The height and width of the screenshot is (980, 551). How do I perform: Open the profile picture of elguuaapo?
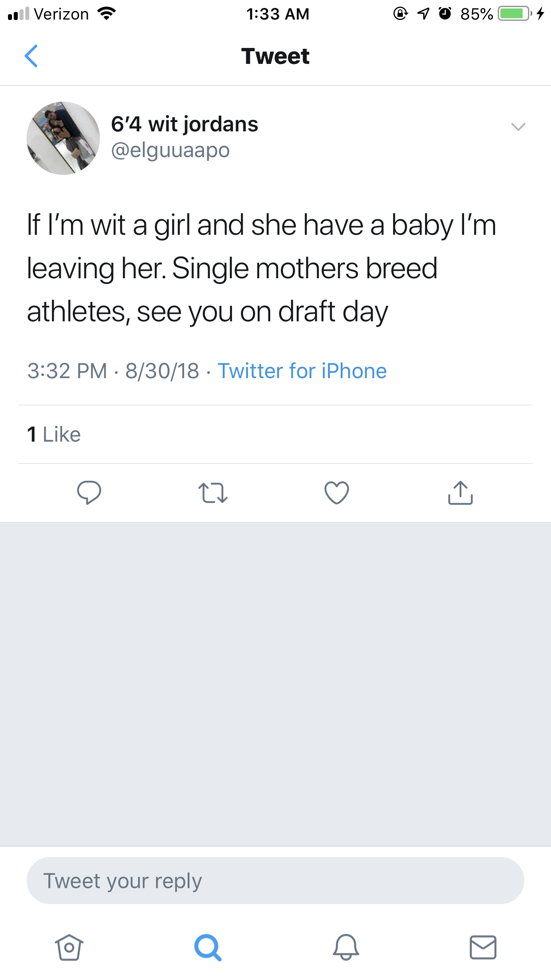[x=63, y=138]
